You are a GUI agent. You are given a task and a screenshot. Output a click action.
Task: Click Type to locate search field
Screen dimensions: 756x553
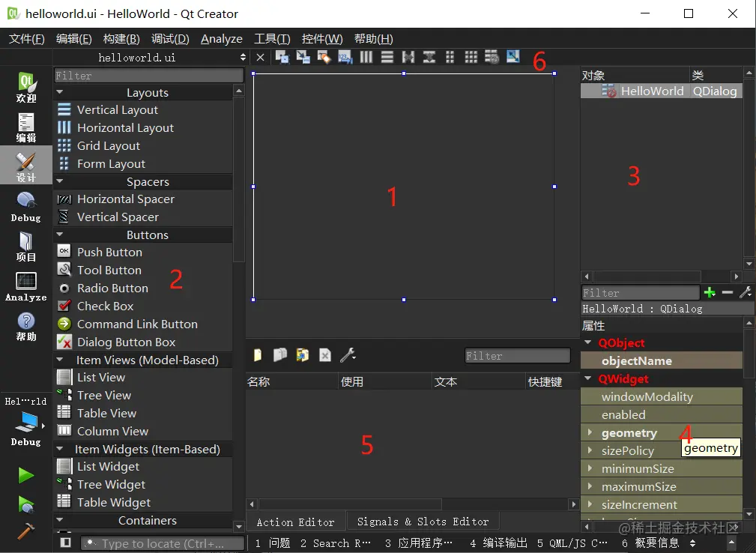[x=163, y=543]
